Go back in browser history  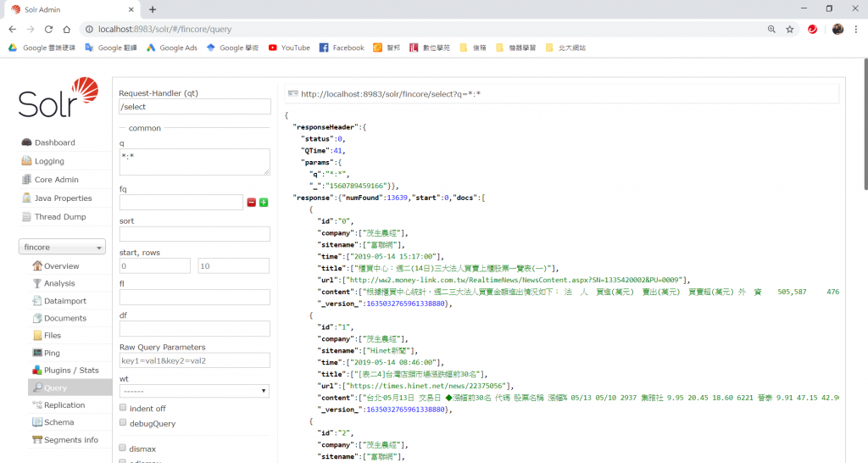13,30
